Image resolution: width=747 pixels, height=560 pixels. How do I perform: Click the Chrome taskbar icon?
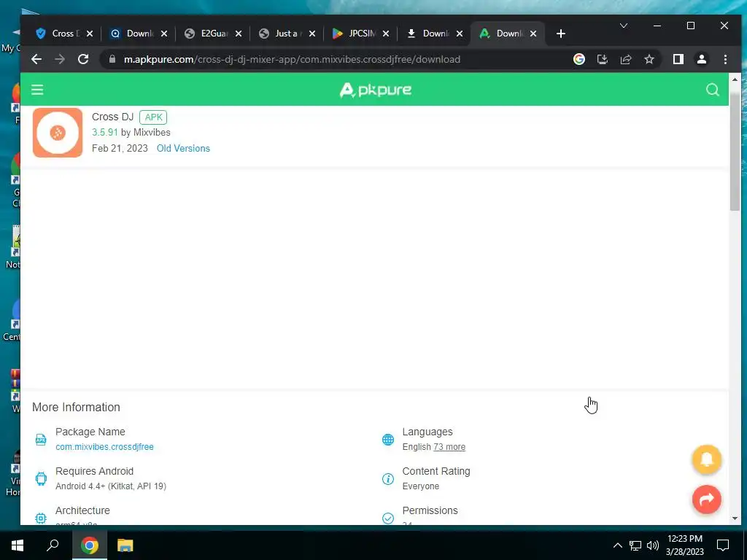point(89,545)
